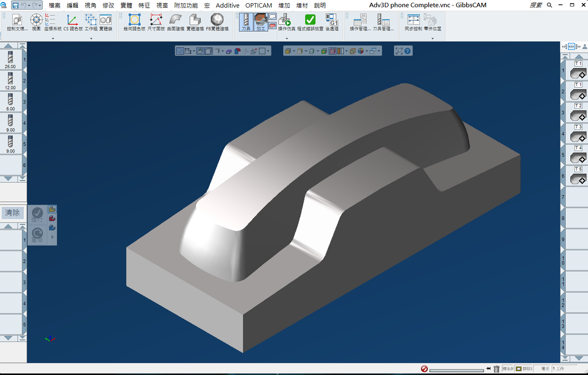Open the 實體建模 solid modeling palette
The image size is (588, 375).
[x=195, y=22]
